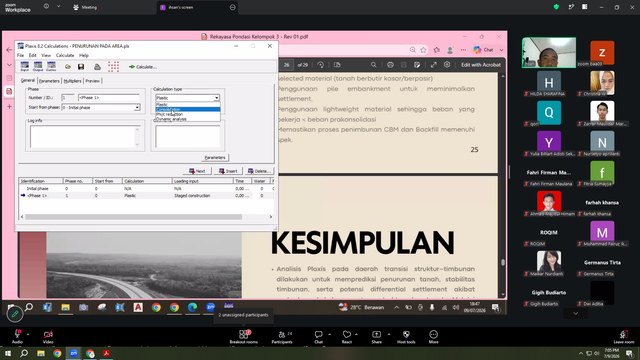Open Plaxis File menu
This screenshot has height=360, width=640.
[20, 56]
